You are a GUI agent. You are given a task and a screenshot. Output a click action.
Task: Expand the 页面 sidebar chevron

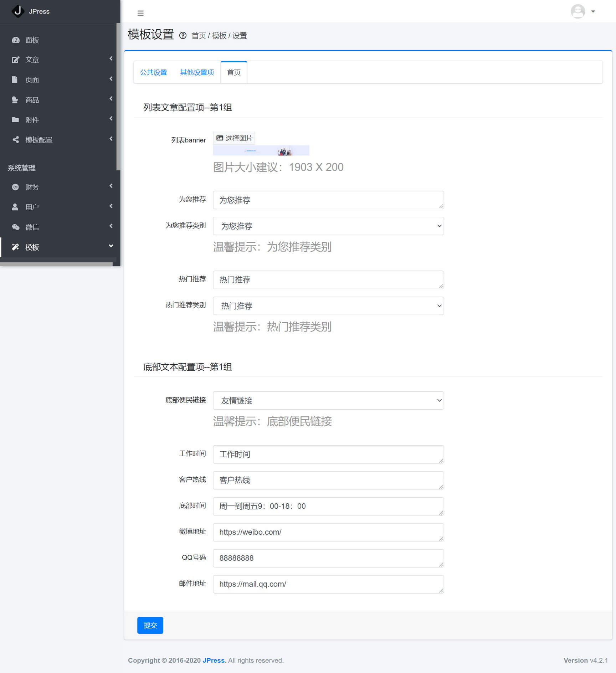111,78
